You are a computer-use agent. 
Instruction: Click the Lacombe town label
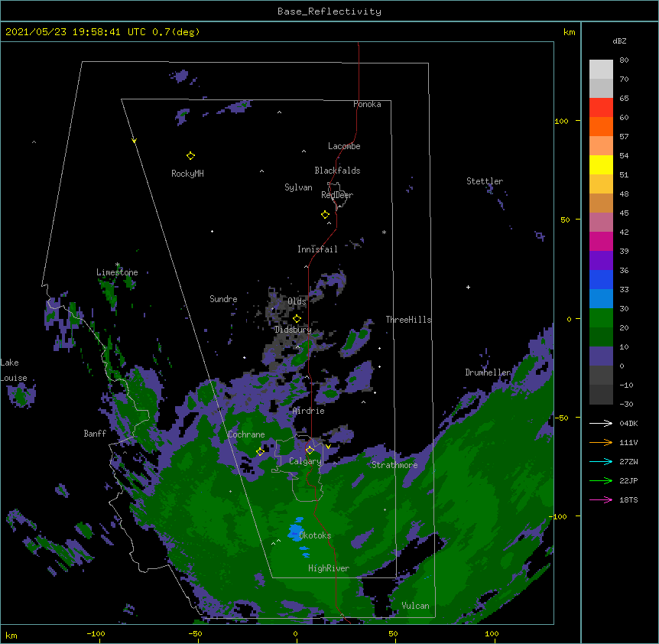[x=344, y=146]
